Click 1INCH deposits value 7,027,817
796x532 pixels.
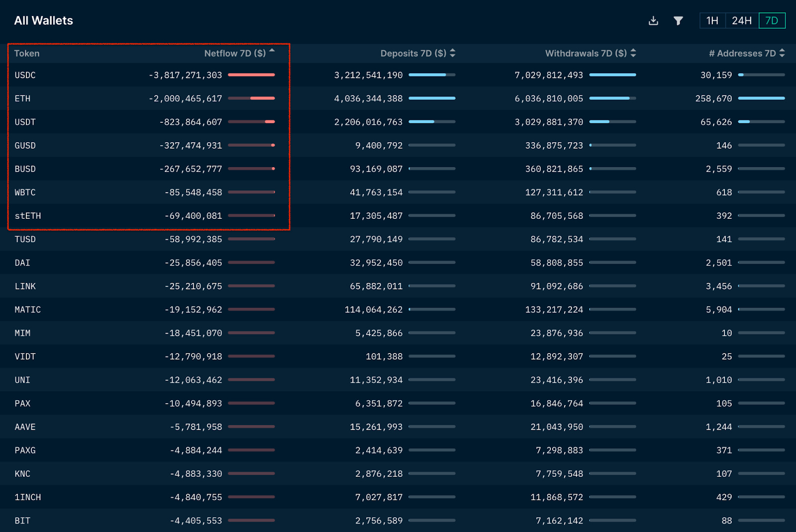click(379, 497)
